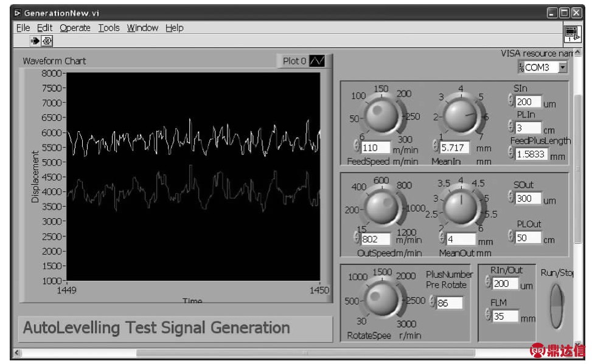This screenshot has width=592, height=364.
Task: Click the SIn increment/decrement arrows
Action: [x=510, y=102]
